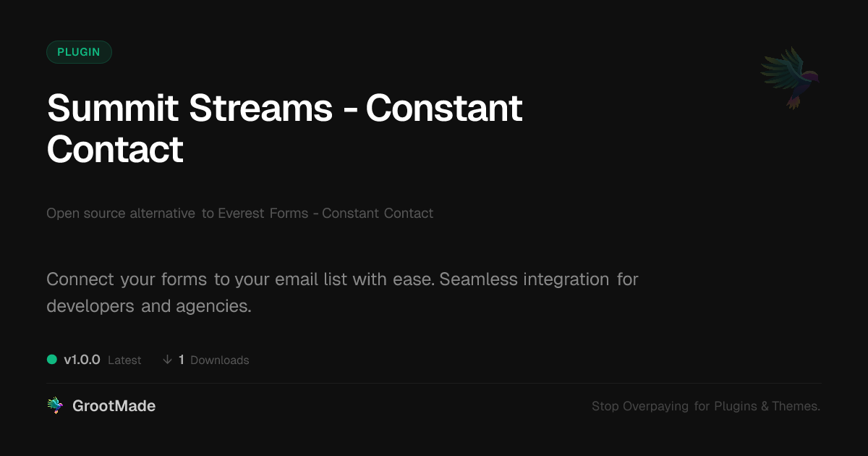The width and height of the screenshot is (868, 456).
Task: Click the word Contact on the title's second line
Action: (115, 149)
